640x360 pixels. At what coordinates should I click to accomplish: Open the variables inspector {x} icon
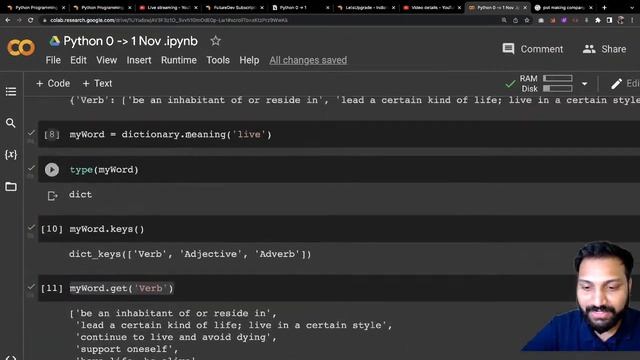pyautogui.click(x=11, y=154)
